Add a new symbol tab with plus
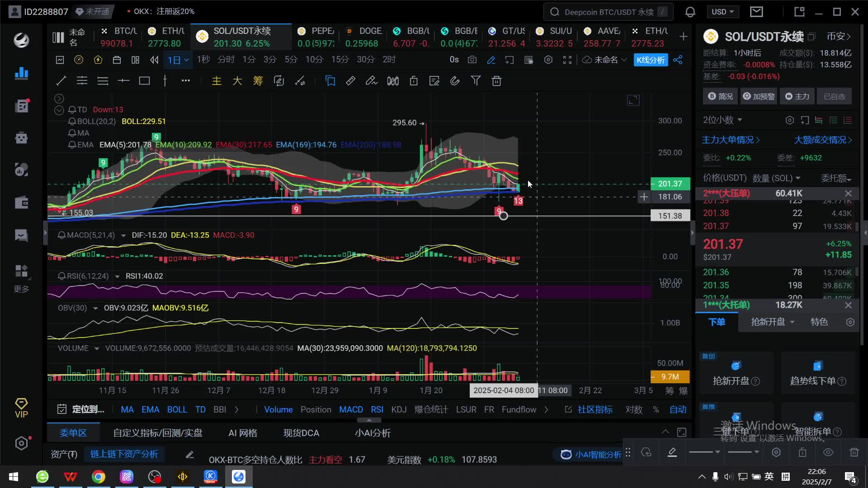Screen dimensions: 868x488 click(683, 37)
